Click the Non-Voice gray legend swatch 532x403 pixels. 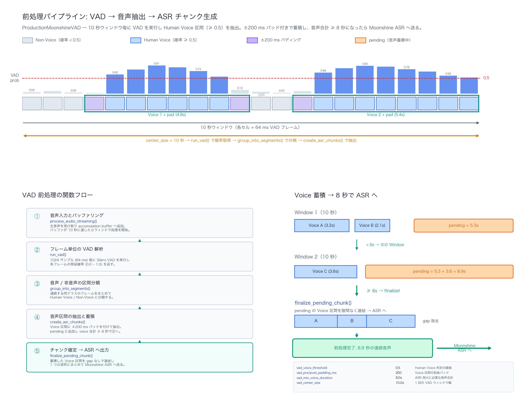click(x=27, y=40)
